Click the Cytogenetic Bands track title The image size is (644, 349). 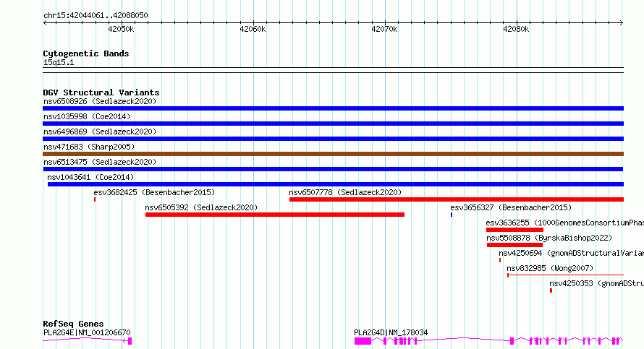(86, 53)
